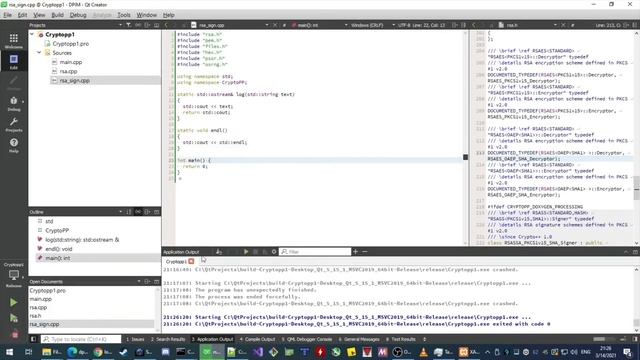Click the Type to locate field
This screenshot has width=640, height=360.
pos(81,339)
